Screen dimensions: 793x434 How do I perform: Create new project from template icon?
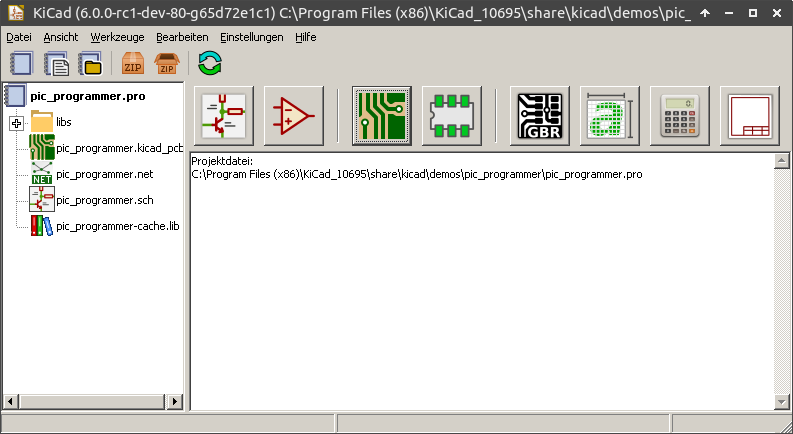[56, 63]
